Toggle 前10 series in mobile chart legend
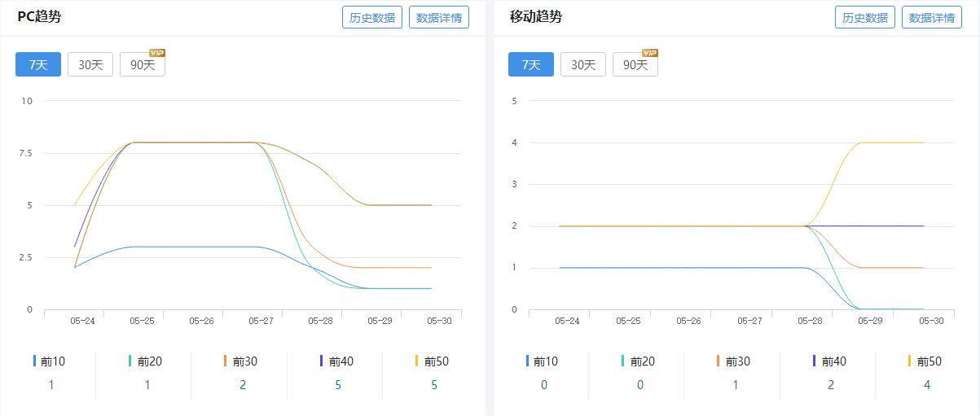 pos(546,361)
